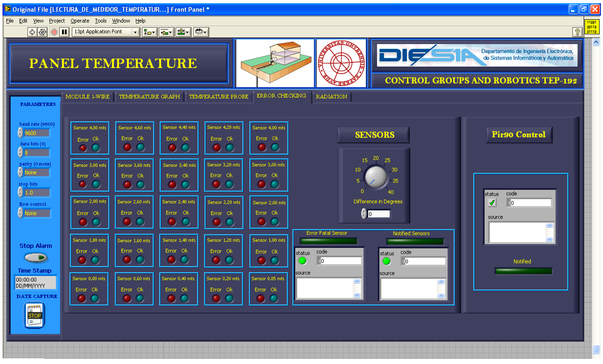Open the Project menu

(x=57, y=21)
